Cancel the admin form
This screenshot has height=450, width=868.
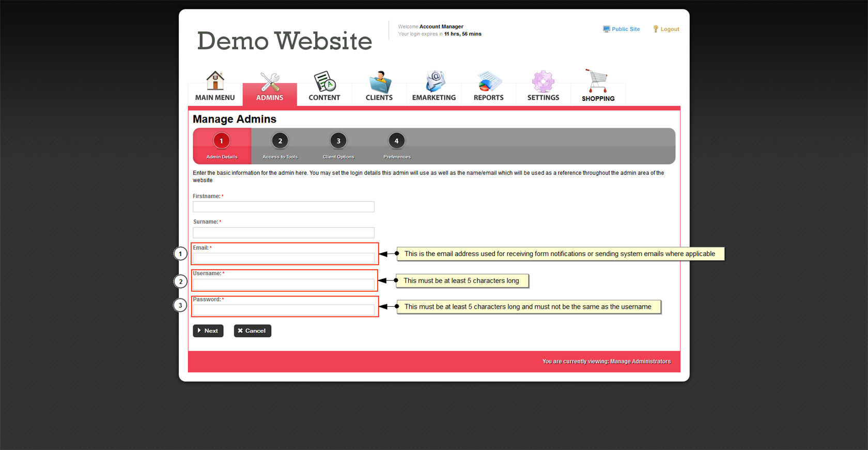coord(252,331)
